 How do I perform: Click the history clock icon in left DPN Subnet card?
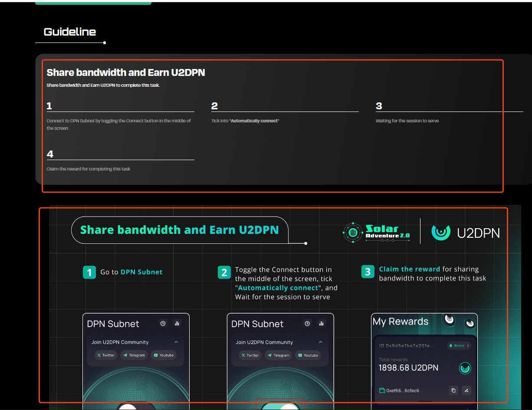(x=163, y=324)
